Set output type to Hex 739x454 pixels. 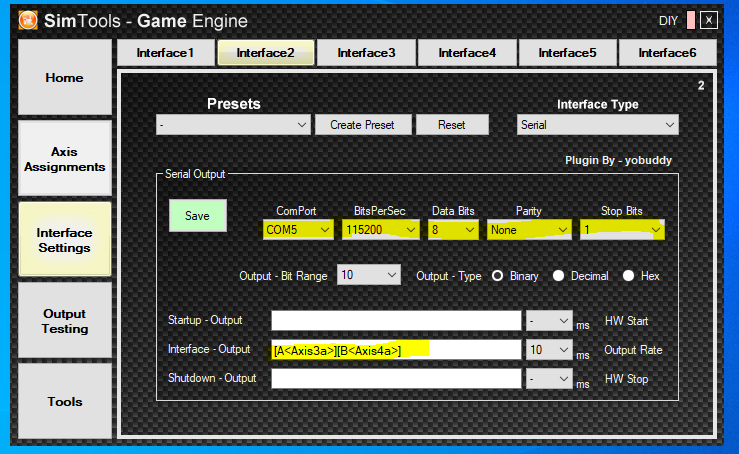629,275
